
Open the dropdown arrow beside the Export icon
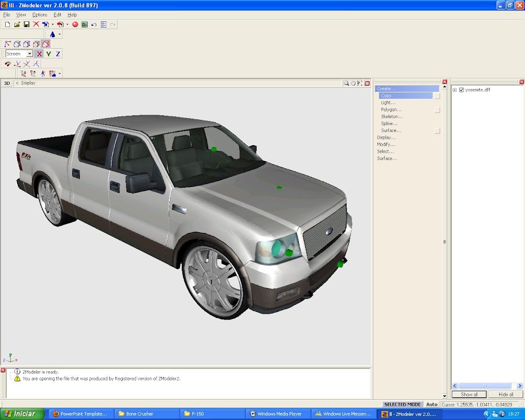point(67,25)
